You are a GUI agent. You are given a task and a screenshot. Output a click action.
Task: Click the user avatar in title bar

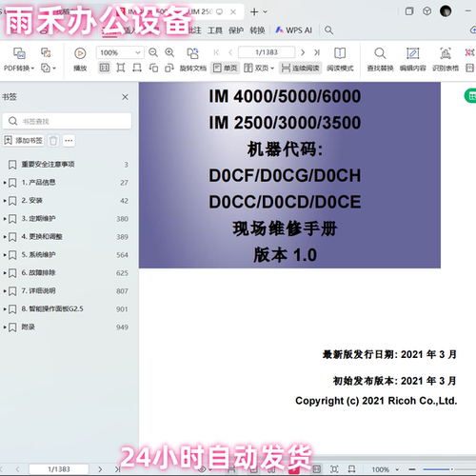pyautogui.click(x=446, y=11)
